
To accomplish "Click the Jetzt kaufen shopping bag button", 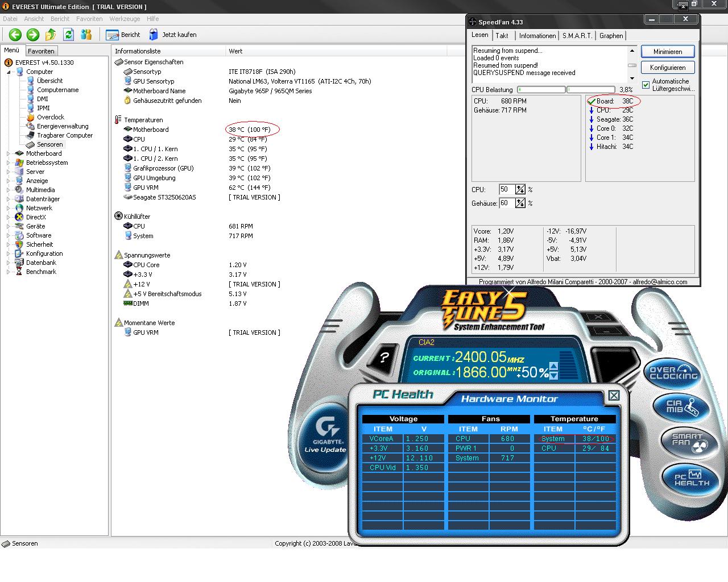I will (173, 35).
